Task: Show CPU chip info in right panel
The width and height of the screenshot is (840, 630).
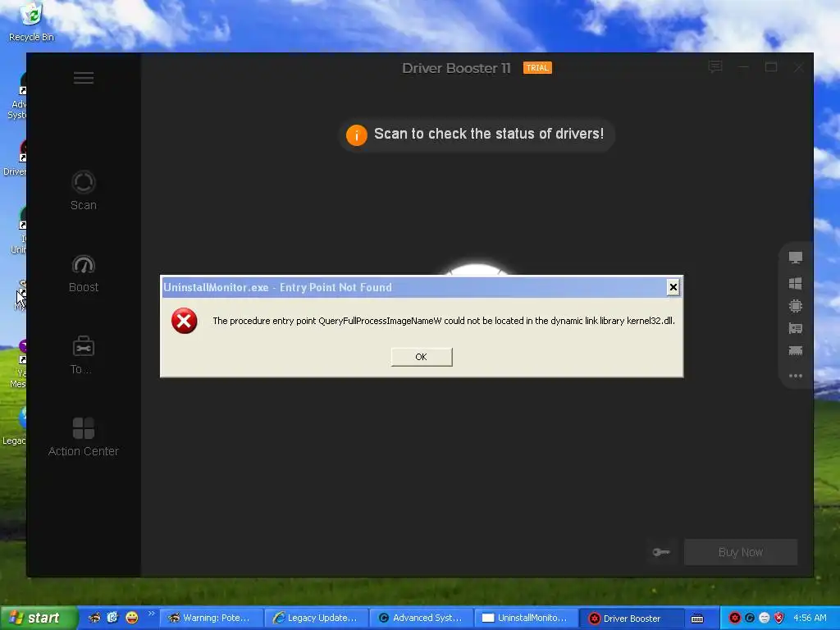Action: point(796,306)
